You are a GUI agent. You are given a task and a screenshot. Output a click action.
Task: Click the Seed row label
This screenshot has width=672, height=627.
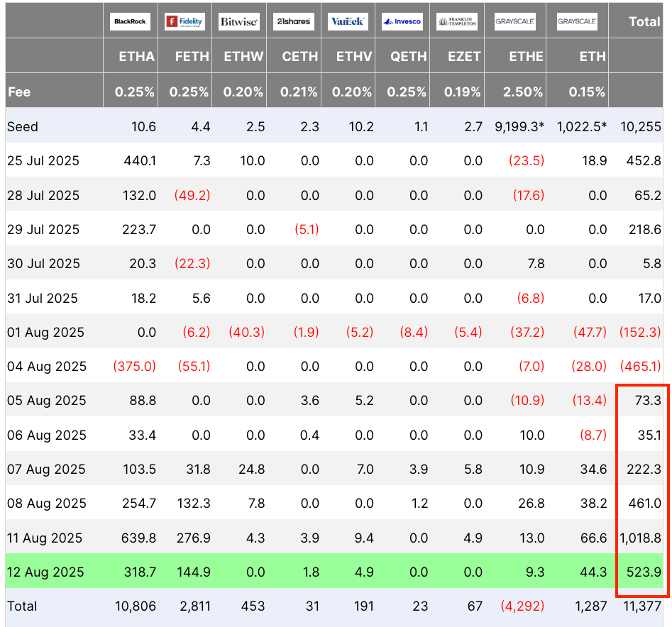pos(23,127)
